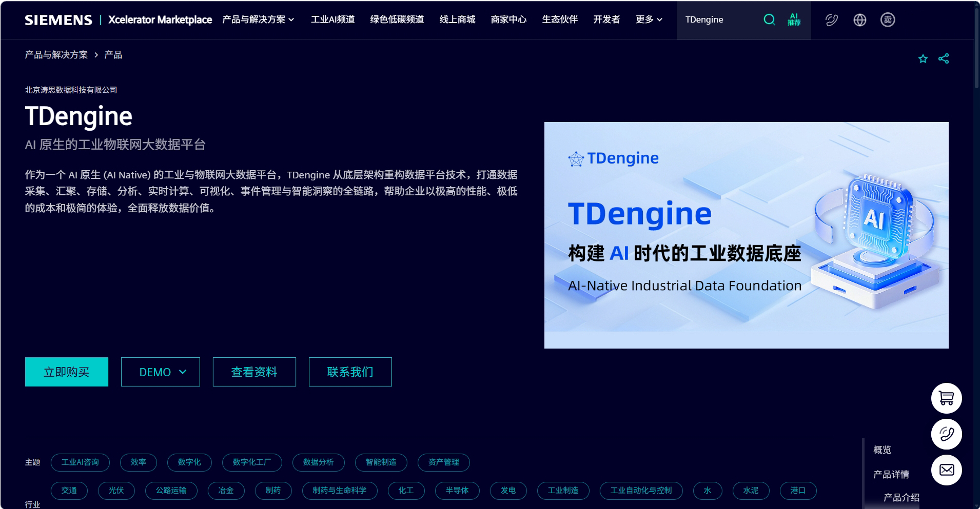The width and height of the screenshot is (980, 509).
Task: Select the 水 industry tag
Action: coord(708,491)
